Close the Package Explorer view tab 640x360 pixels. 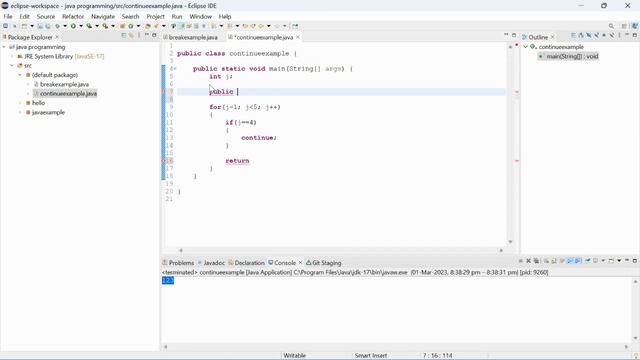click(57, 37)
